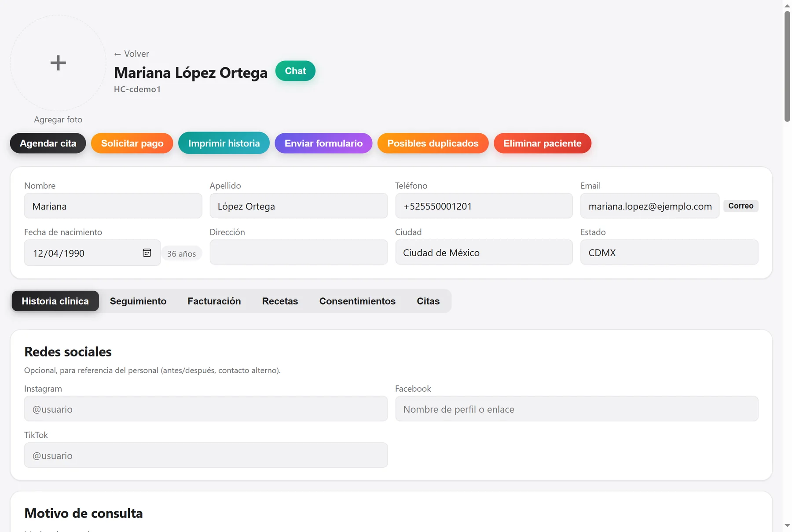Open Posibles duplicados
The height and width of the screenshot is (532, 792).
[433, 143]
